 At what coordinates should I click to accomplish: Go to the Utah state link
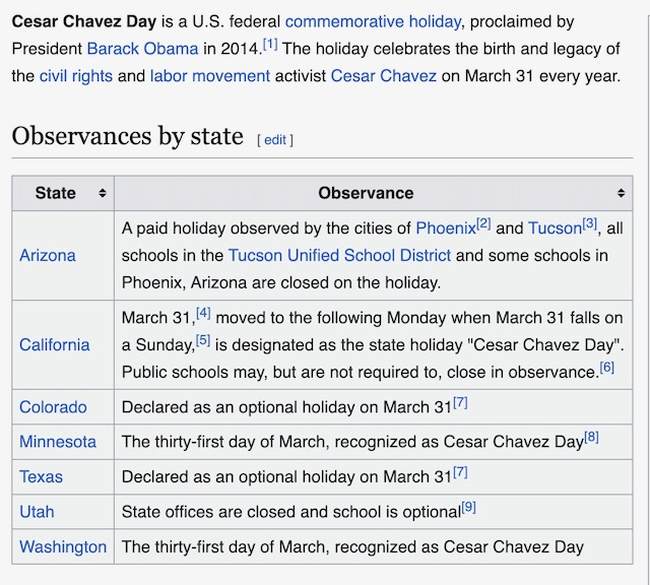pos(37,511)
